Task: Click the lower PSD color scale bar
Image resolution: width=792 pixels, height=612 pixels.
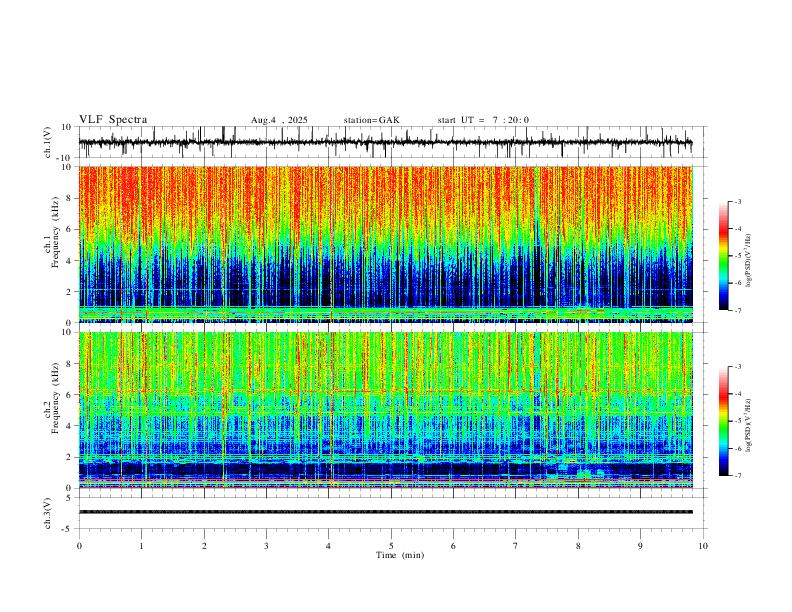Action: coord(724,421)
